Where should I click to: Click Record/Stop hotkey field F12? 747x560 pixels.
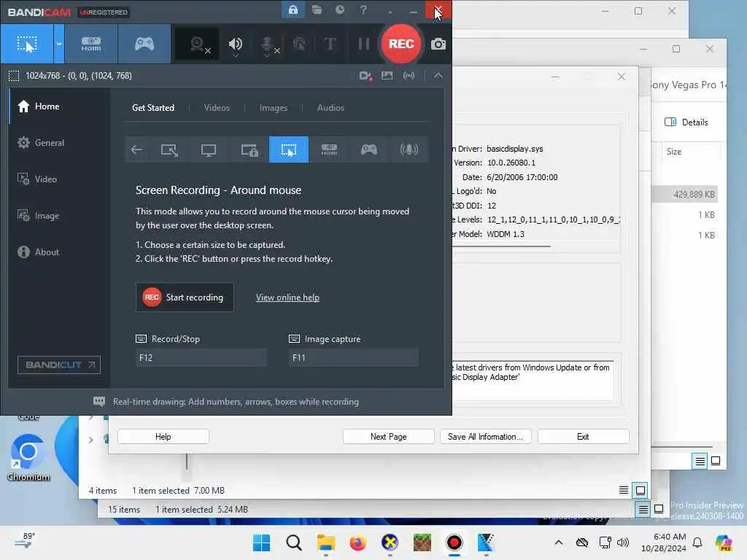click(201, 357)
